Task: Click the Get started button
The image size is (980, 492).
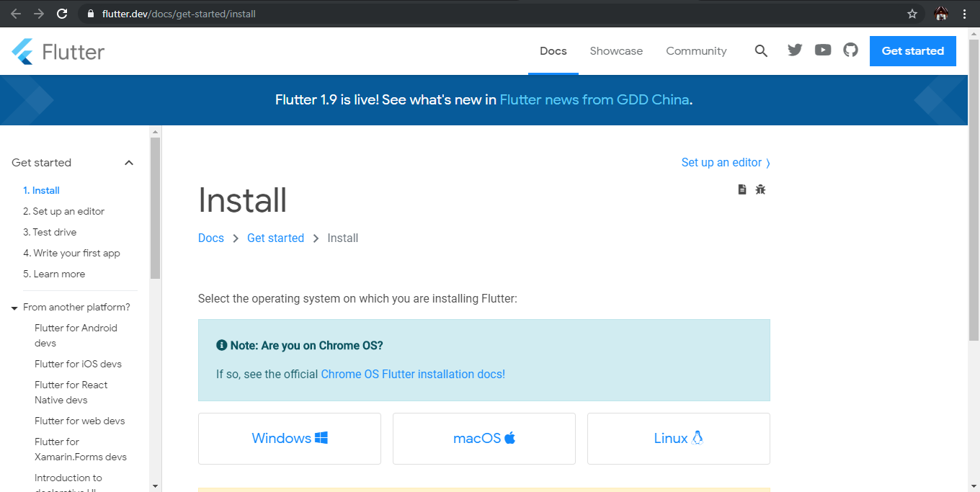Action: (x=912, y=50)
